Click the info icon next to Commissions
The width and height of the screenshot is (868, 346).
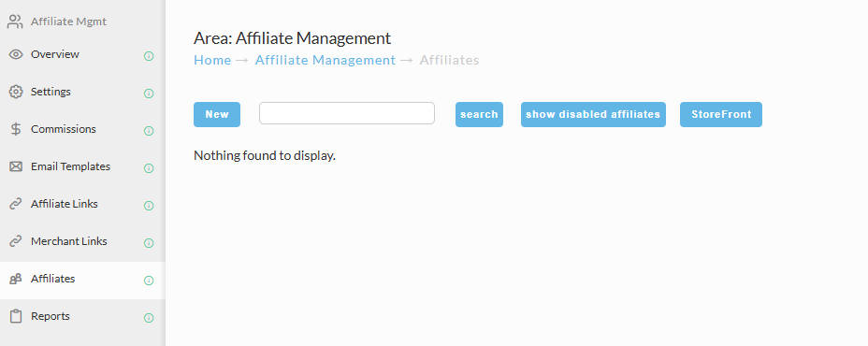coord(149,131)
